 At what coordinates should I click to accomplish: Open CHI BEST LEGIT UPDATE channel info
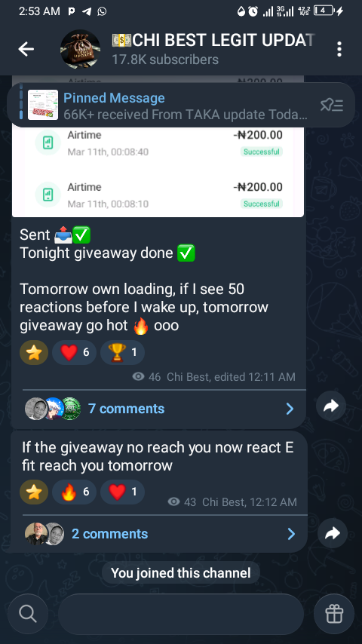pyautogui.click(x=213, y=49)
